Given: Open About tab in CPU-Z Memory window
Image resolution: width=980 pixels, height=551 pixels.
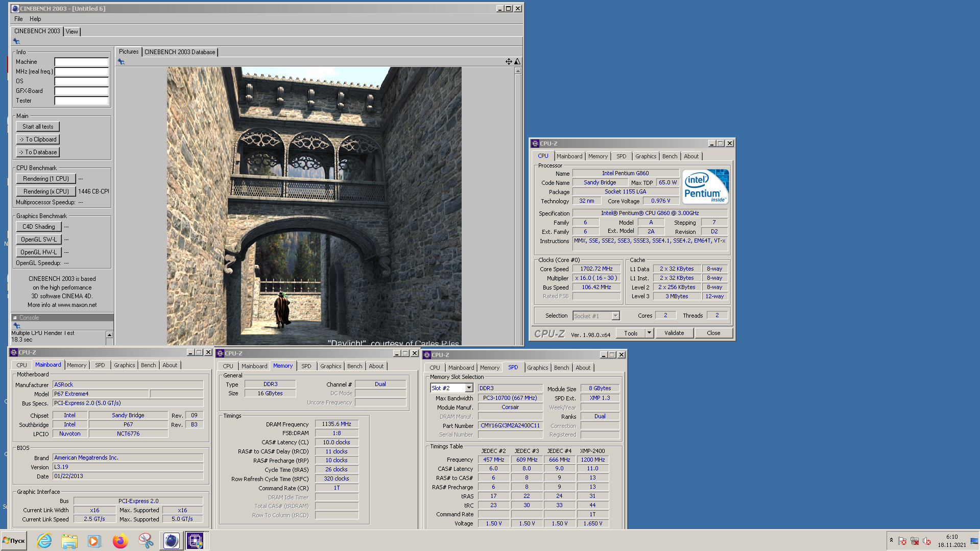Looking at the screenshot, I should point(376,366).
